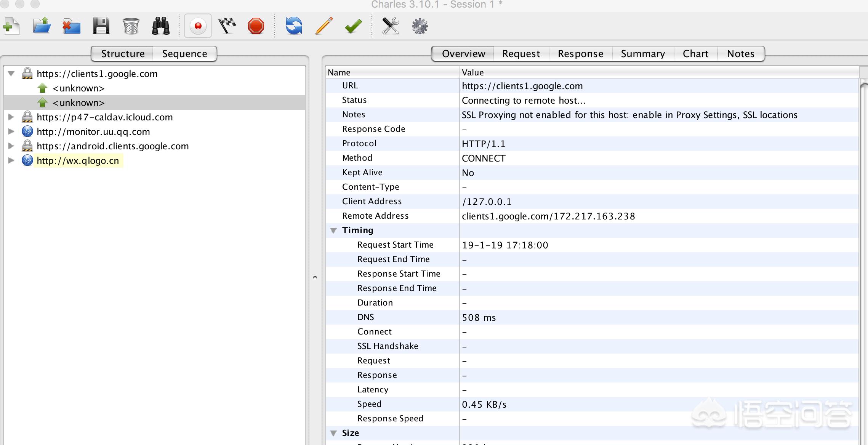The height and width of the screenshot is (445, 868).
Task: Open a saved session file
Action: [x=42, y=26]
